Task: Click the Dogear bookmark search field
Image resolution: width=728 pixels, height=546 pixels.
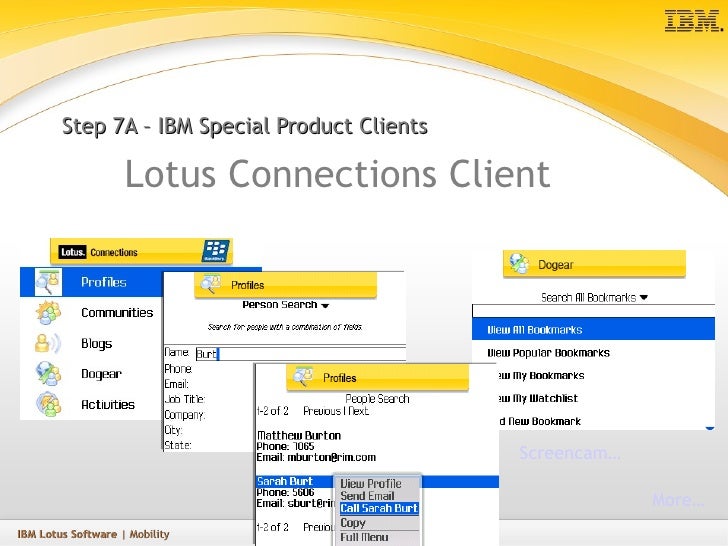Action: pos(593,311)
